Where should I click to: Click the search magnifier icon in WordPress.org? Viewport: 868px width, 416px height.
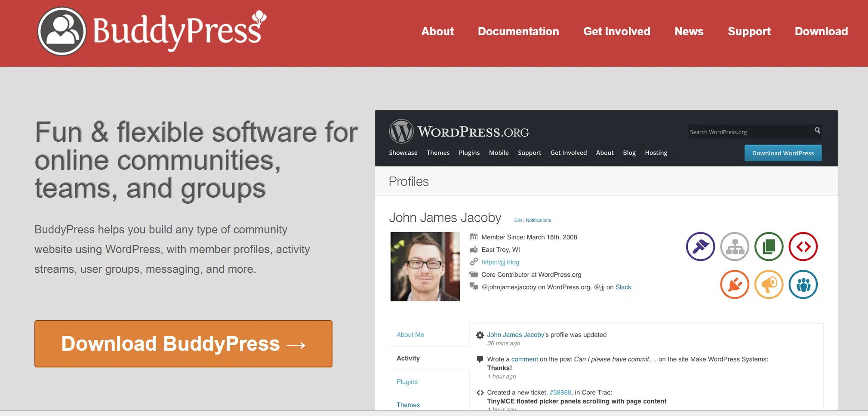coord(817,130)
